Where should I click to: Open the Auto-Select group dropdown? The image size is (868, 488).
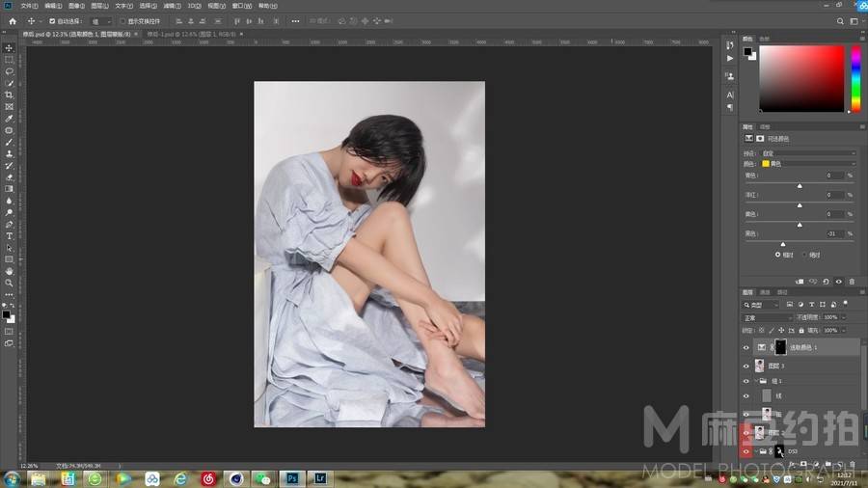point(100,21)
